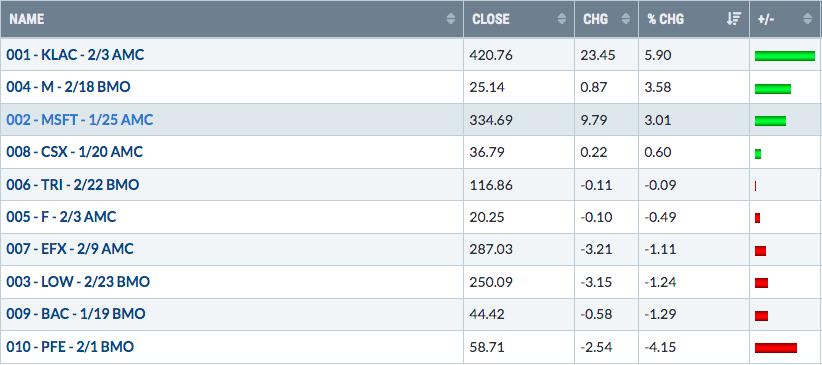Open the 005 - F - 2/3 AMC entry
The height and width of the screenshot is (365, 822).
point(61,217)
